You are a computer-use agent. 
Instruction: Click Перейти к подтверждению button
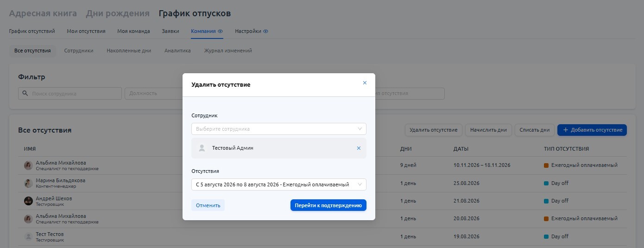coord(328,205)
